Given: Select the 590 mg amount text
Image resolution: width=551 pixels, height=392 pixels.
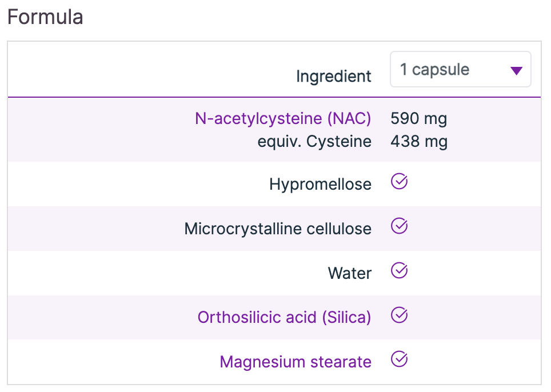Looking at the screenshot, I should (418, 119).
